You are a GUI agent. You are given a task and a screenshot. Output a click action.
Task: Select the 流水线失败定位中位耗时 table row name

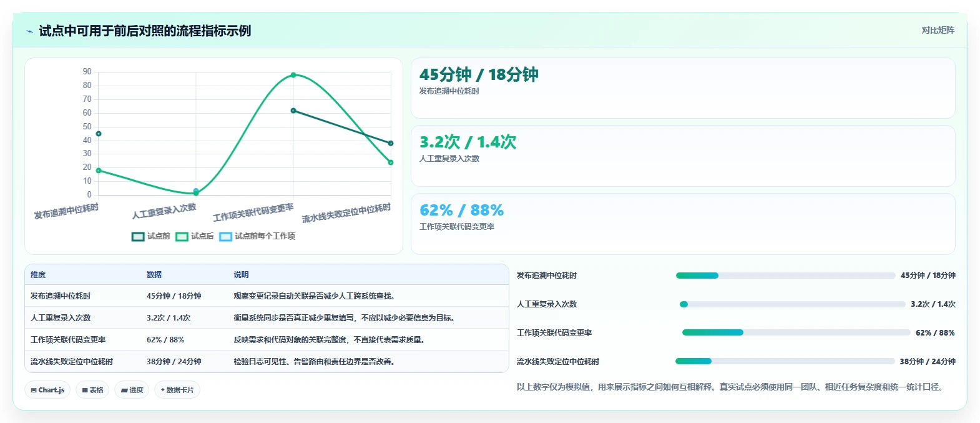point(72,362)
